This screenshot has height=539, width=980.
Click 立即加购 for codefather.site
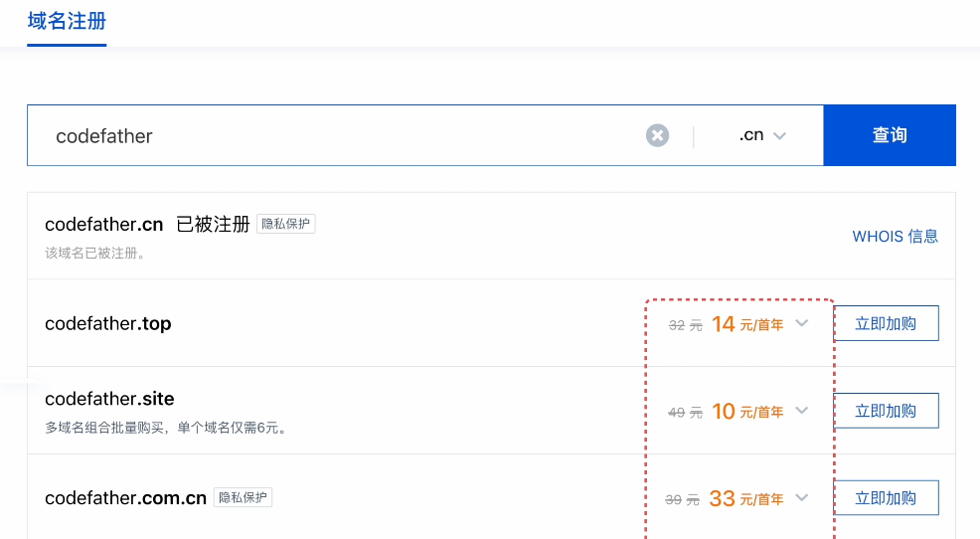886,411
